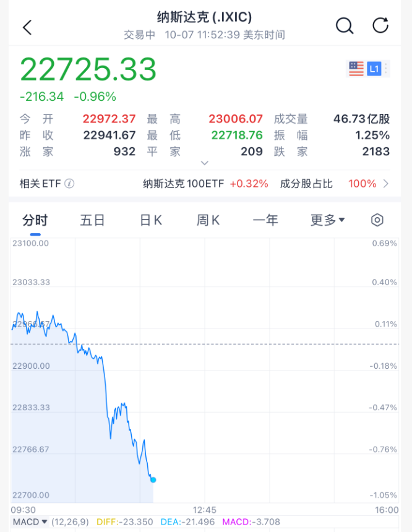Viewport: 412px width, 532px height.
Task: Open the 纳斯达克100ETF link
Action: coord(205,184)
